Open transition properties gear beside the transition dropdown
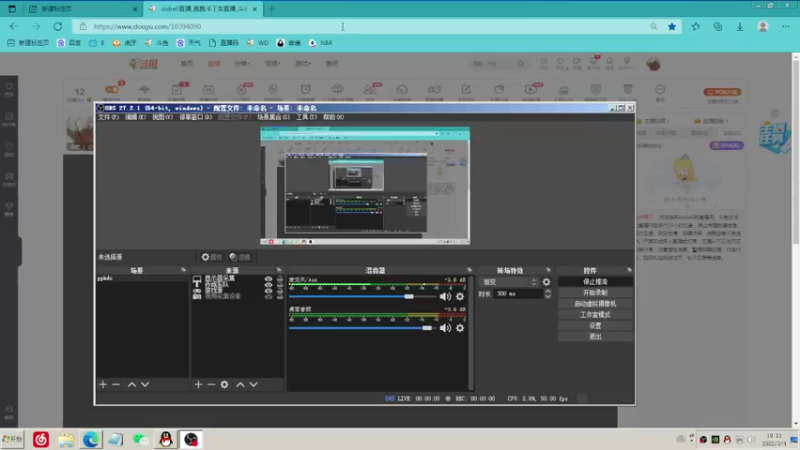800x450 pixels. click(546, 282)
